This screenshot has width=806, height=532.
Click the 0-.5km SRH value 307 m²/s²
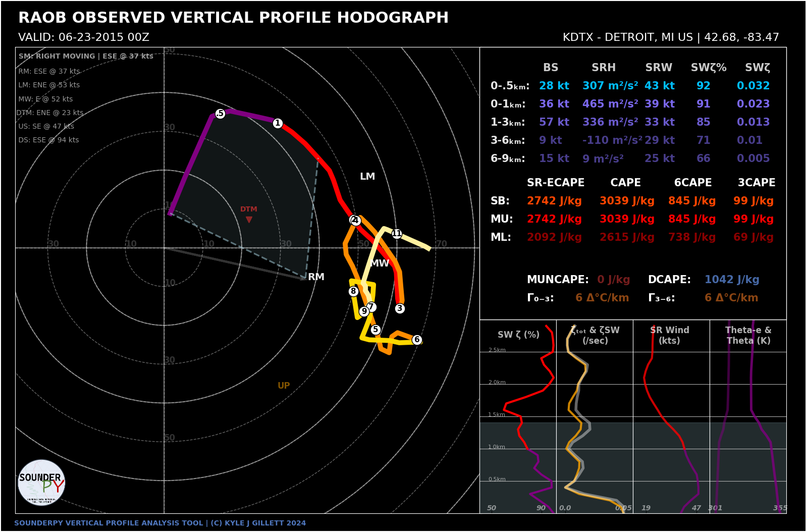(x=610, y=86)
